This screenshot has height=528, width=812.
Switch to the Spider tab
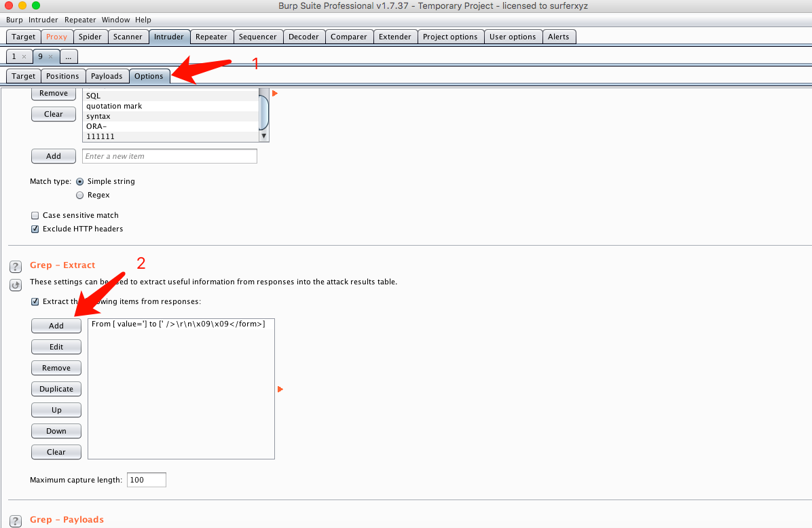(90, 37)
